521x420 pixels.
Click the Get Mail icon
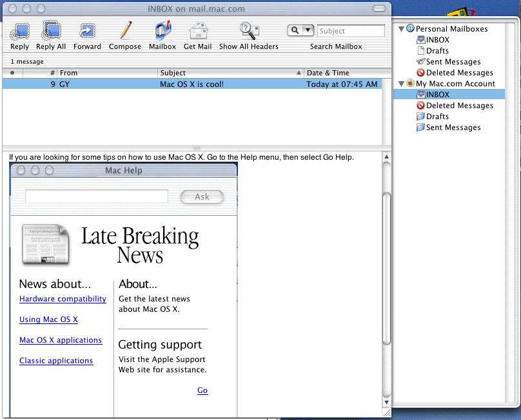click(x=199, y=30)
